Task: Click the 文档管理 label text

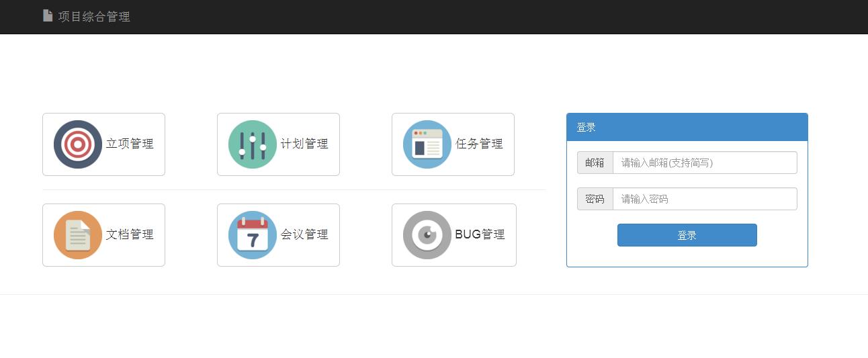Action: [130, 234]
